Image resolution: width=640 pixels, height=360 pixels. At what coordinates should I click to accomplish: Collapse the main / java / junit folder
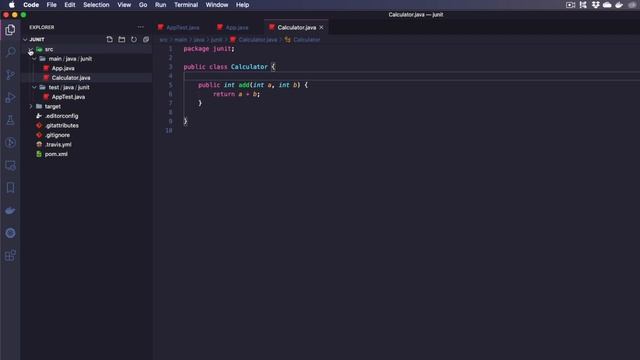tap(34, 59)
